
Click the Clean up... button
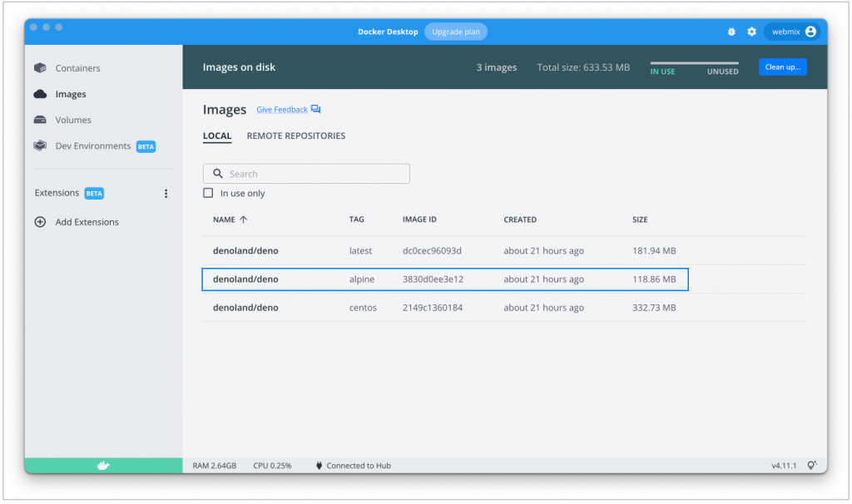pyautogui.click(x=782, y=67)
